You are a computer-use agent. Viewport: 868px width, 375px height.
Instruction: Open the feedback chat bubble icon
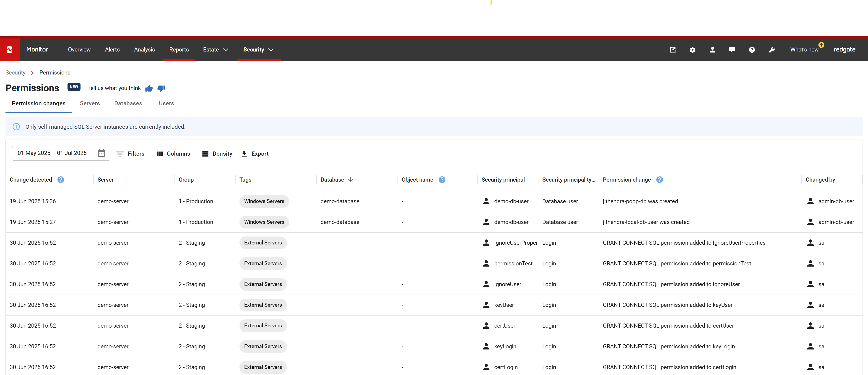732,50
